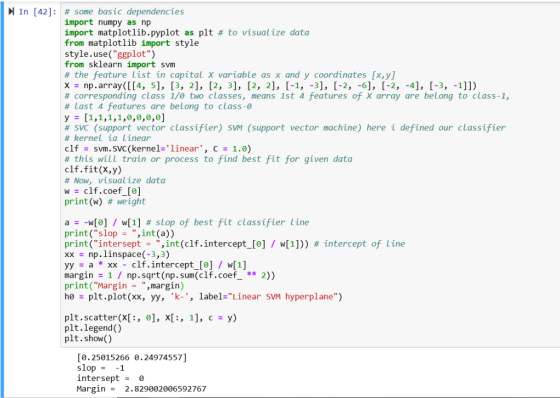
Task: Click the margin = 1 / np.sqrt line
Action: (x=170, y=275)
